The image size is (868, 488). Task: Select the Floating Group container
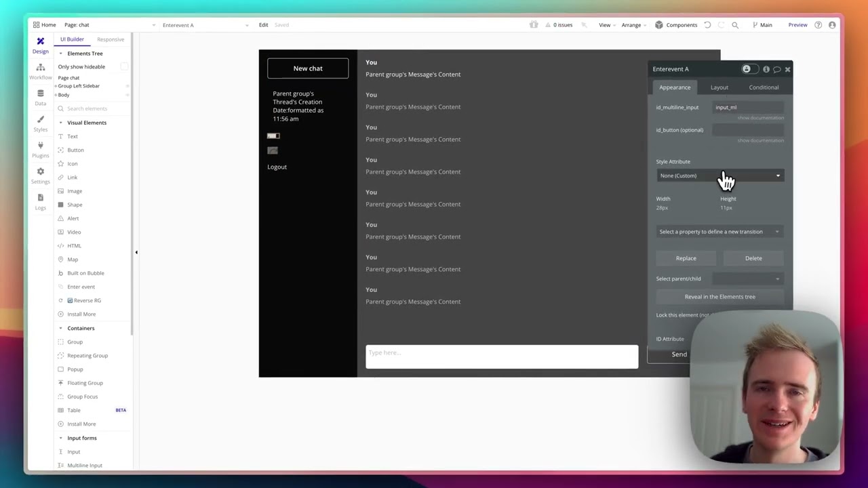point(85,383)
